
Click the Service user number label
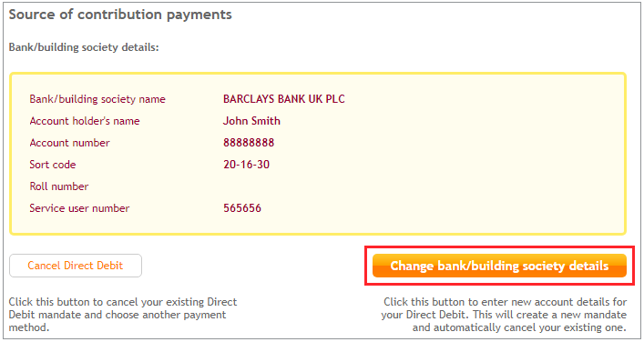[x=79, y=208]
